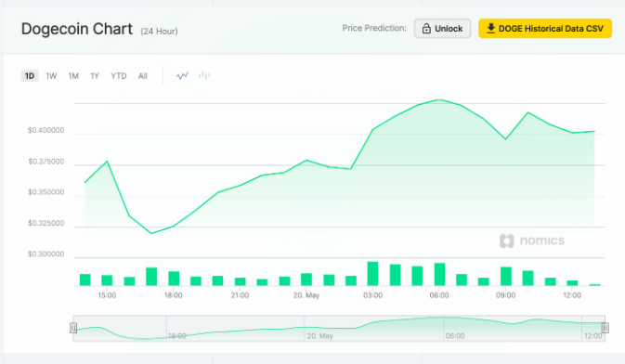The height and width of the screenshot is (364, 625).
Task: Click the chart peak at 06:00
Action: [439, 99]
